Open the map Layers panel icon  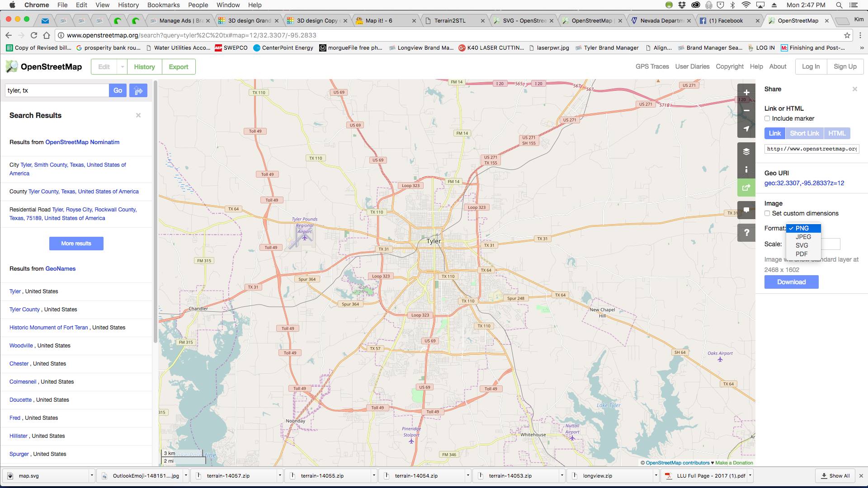pos(746,151)
